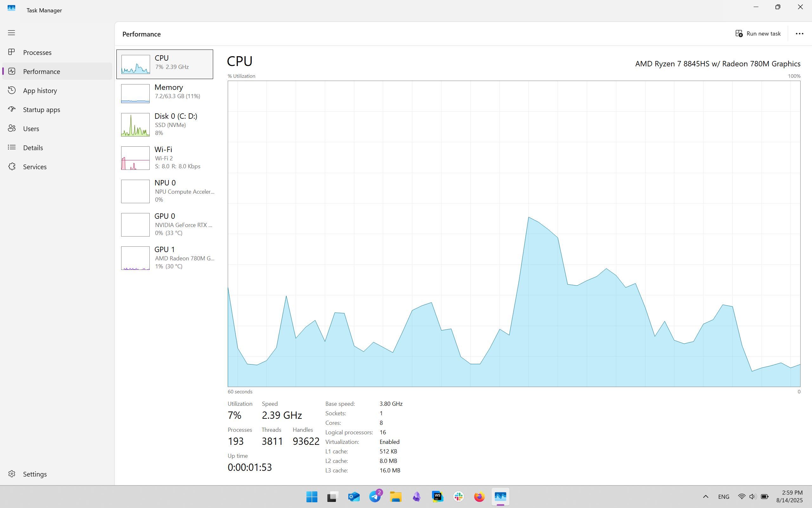Click the Logical processors value 16

click(x=383, y=432)
